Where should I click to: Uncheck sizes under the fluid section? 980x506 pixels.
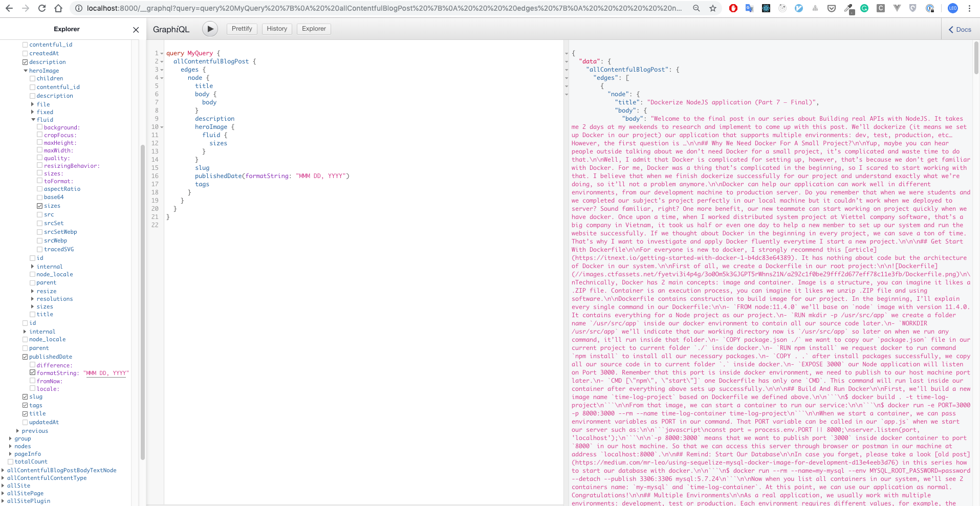(x=39, y=206)
